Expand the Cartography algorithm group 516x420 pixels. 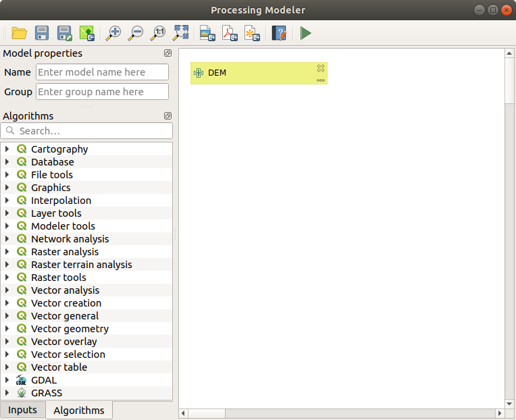pyautogui.click(x=7, y=149)
